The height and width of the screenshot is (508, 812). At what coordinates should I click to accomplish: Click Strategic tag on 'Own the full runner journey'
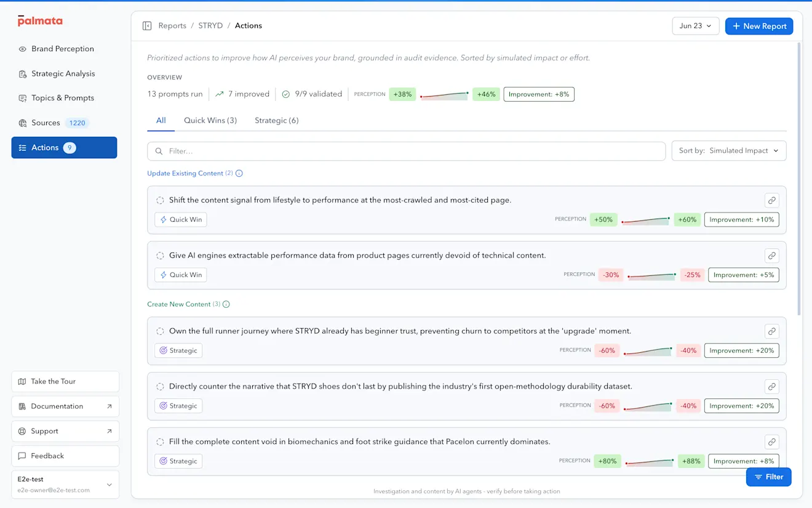[x=178, y=350]
